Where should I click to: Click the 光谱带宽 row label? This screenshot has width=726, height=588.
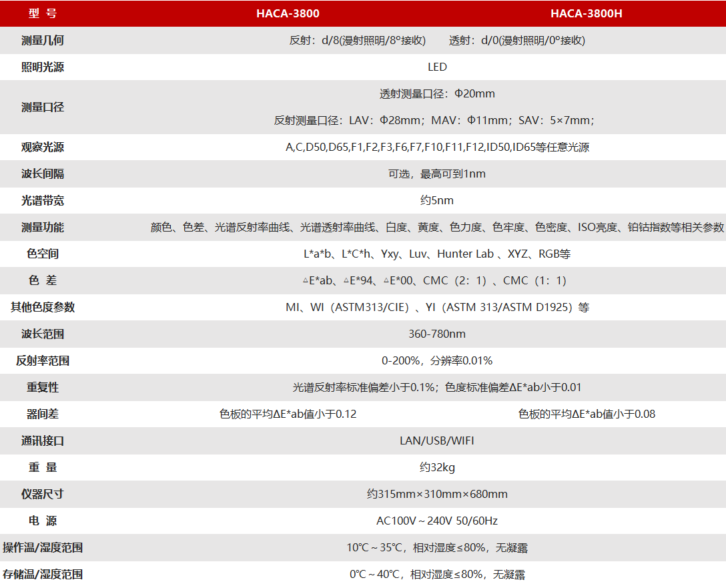point(43,200)
